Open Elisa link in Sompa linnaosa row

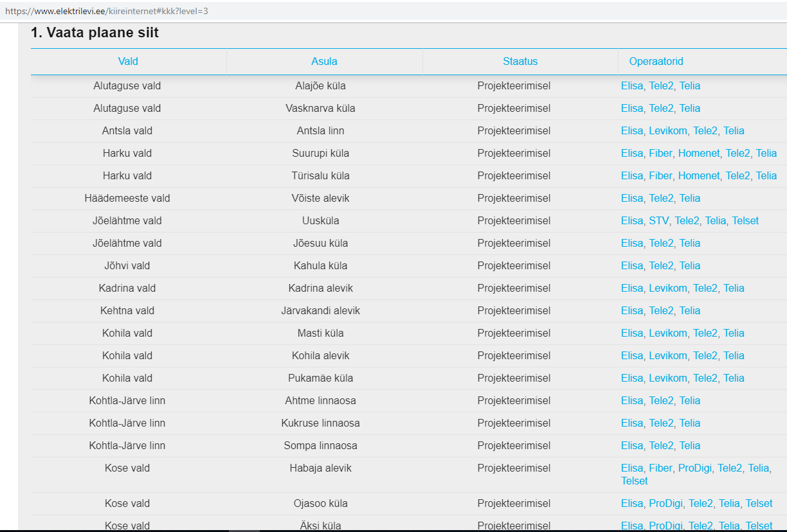(x=632, y=446)
